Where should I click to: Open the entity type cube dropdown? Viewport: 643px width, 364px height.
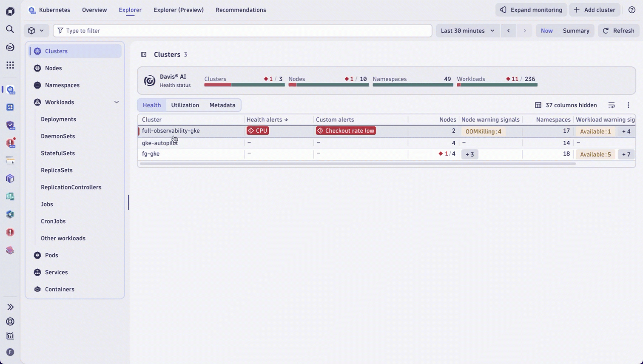(x=36, y=31)
